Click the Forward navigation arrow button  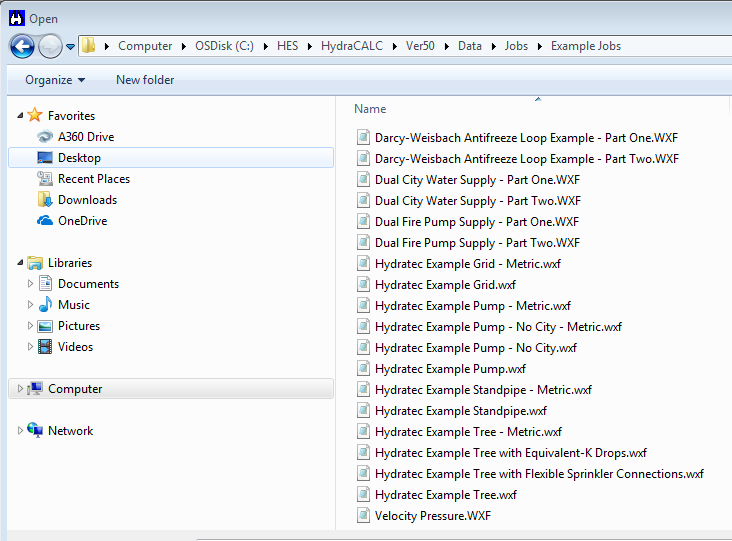50,46
